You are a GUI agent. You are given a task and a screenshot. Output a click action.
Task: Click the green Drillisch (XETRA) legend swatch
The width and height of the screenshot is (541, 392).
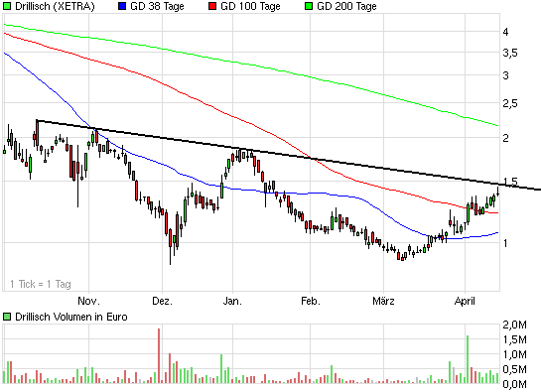click(7, 6)
